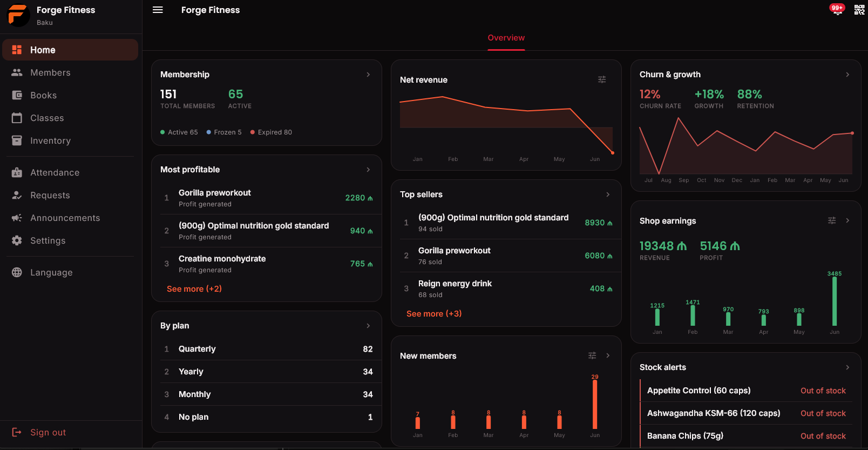This screenshot has height=450, width=868.
Task: Open Shop earnings filter settings icon
Action: pyautogui.click(x=832, y=220)
